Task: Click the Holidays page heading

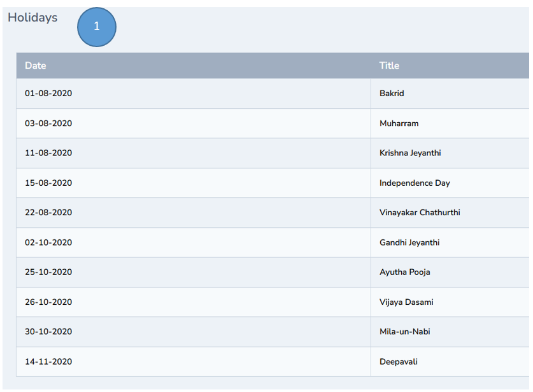Action: [x=32, y=18]
